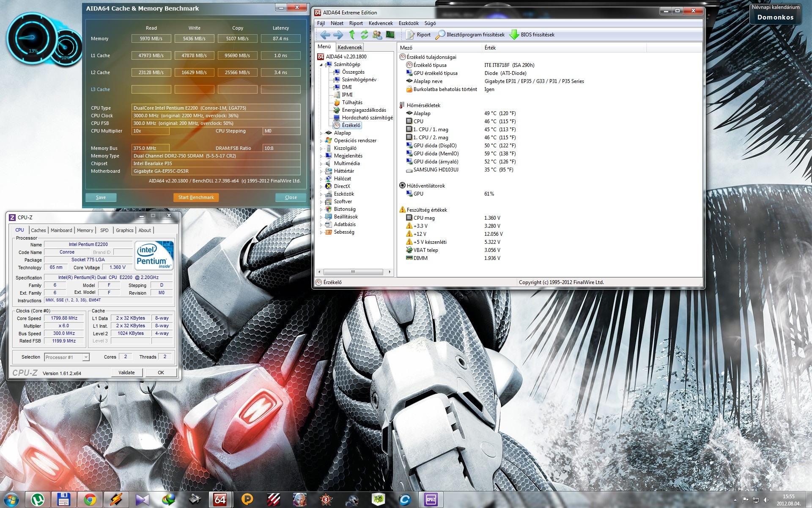
Task: Open the Eszközök menu in AIDA64
Action: pos(409,23)
